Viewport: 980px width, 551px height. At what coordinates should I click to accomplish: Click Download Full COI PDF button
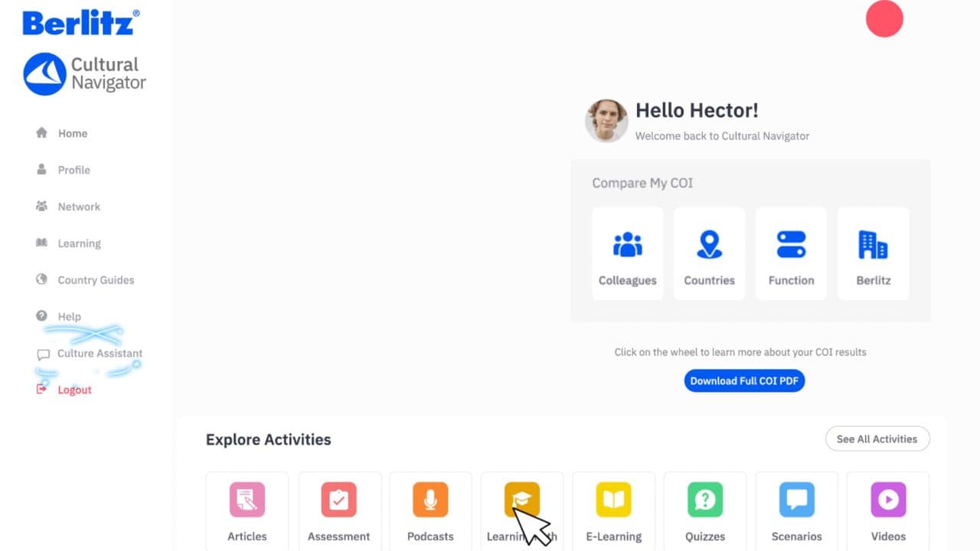744,380
